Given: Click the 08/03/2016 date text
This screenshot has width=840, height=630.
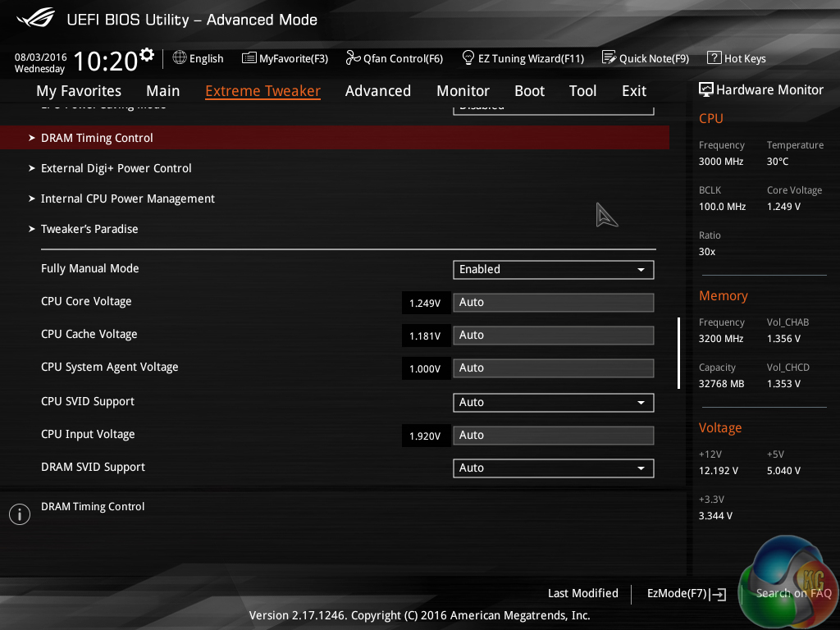Looking at the screenshot, I should 41,57.
